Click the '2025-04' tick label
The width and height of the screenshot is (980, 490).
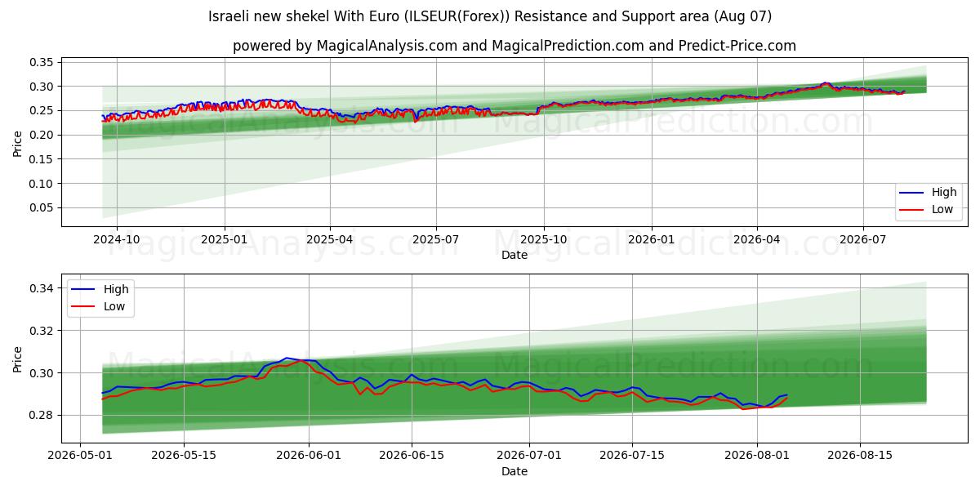(330, 239)
